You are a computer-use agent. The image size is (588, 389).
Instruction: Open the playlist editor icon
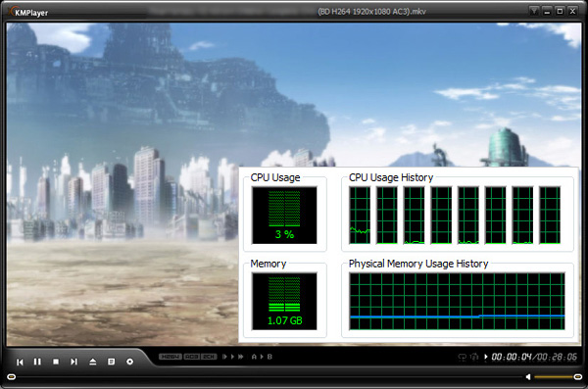(112, 362)
